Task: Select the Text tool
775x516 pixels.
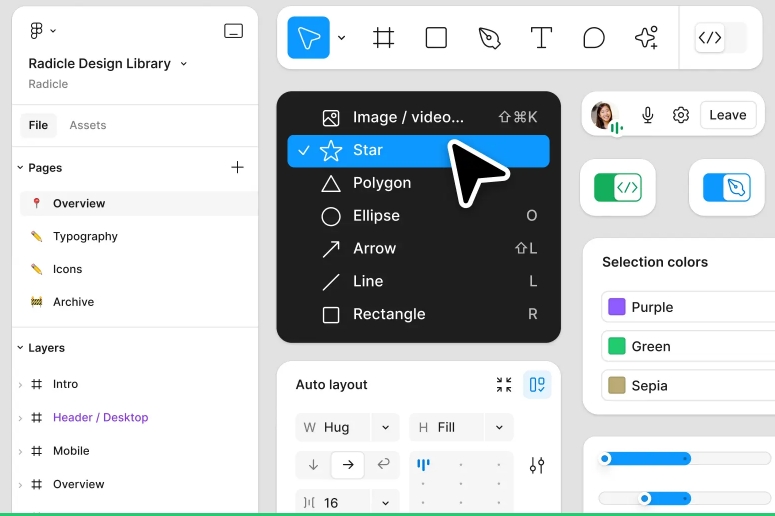Action: pyautogui.click(x=541, y=38)
